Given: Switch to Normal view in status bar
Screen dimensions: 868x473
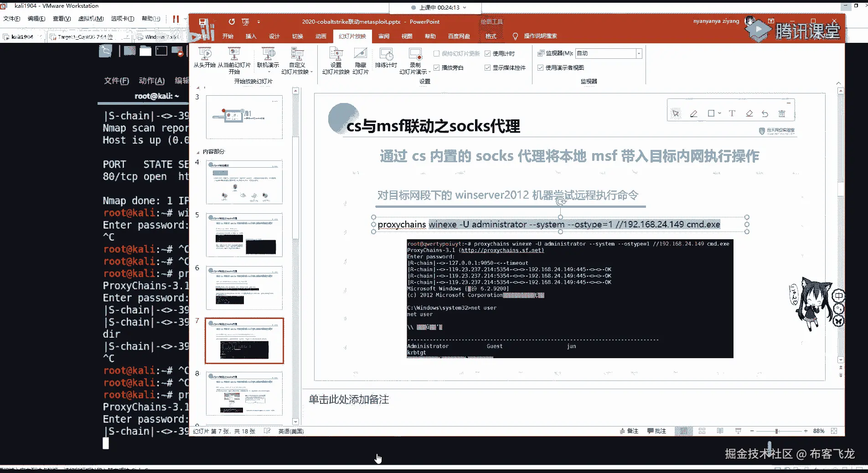Looking at the screenshot, I should 684,431.
